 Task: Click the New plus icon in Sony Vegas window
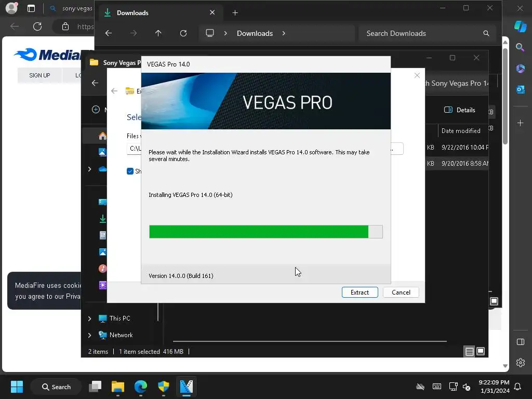pos(96,109)
